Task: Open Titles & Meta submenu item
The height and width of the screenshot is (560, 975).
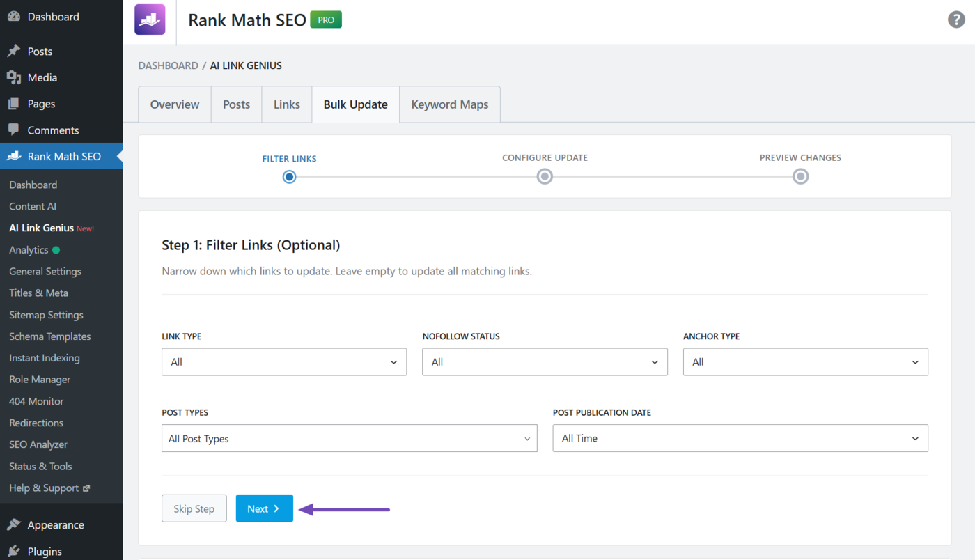Action: coord(38,293)
